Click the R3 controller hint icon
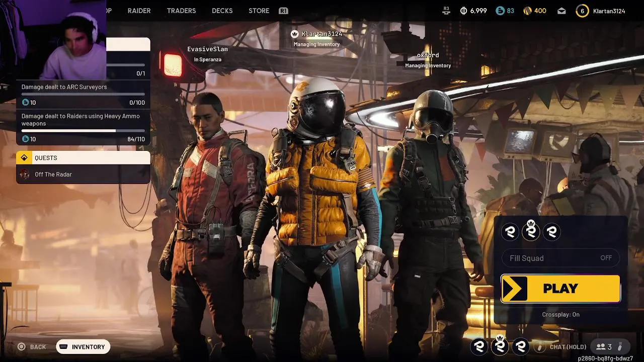This screenshot has height=362, width=644. pos(446,11)
